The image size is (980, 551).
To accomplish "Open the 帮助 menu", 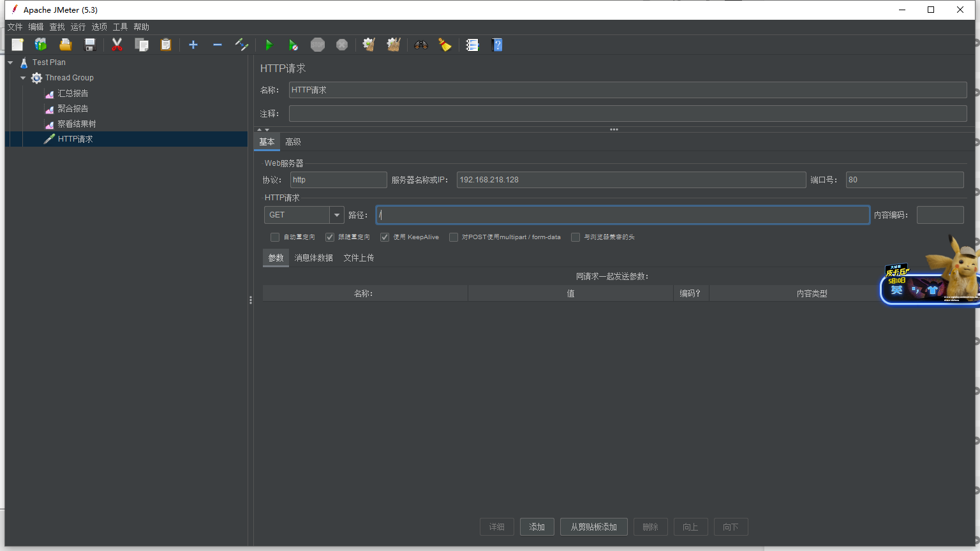I will (x=141, y=27).
